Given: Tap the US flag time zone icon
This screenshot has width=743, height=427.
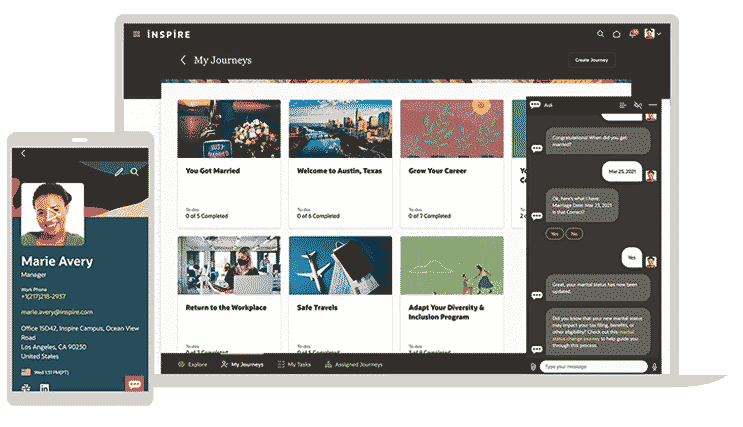Looking at the screenshot, I should [x=26, y=372].
